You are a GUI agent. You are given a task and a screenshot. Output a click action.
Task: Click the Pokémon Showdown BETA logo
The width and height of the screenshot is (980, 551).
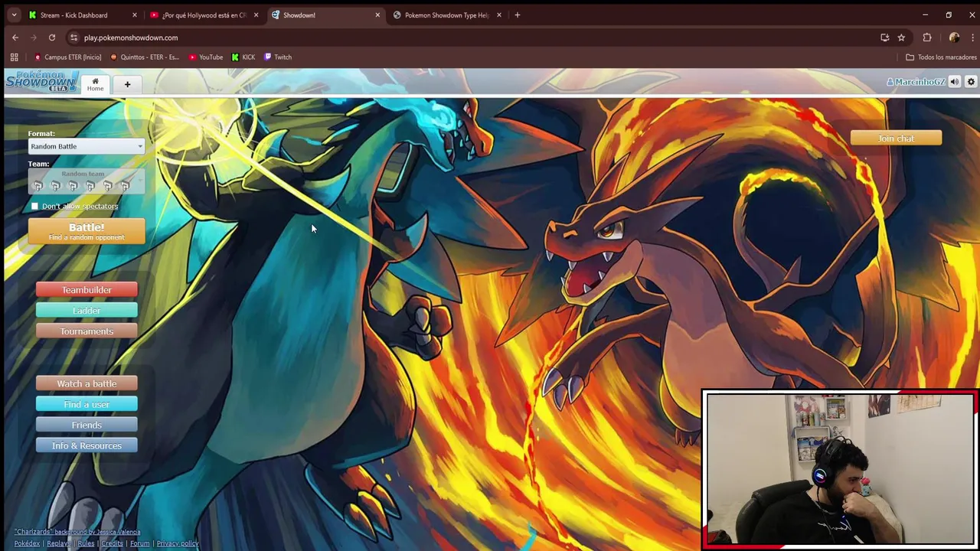coord(41,82)
